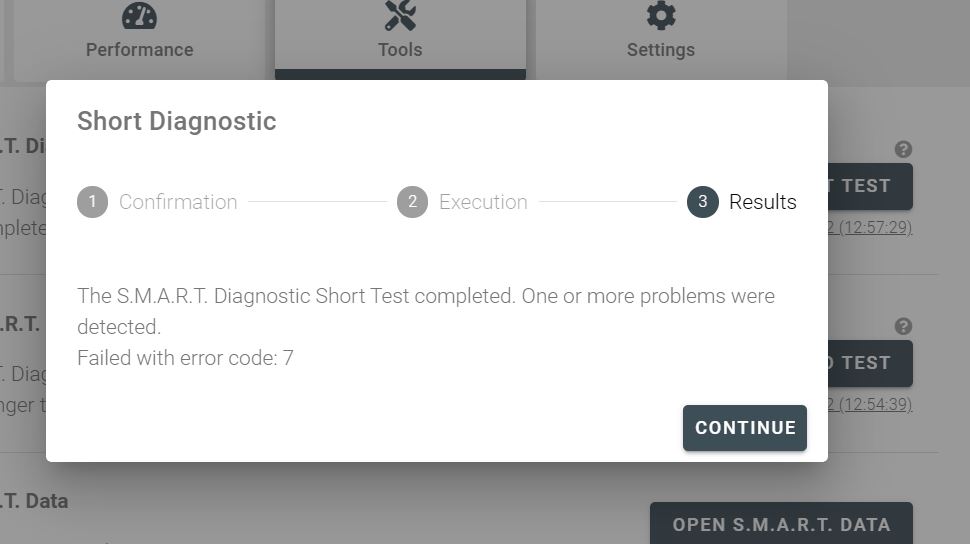Click the Performance speedometer icon
Viewport: 970px width, 544px height.
pos(139,15)
